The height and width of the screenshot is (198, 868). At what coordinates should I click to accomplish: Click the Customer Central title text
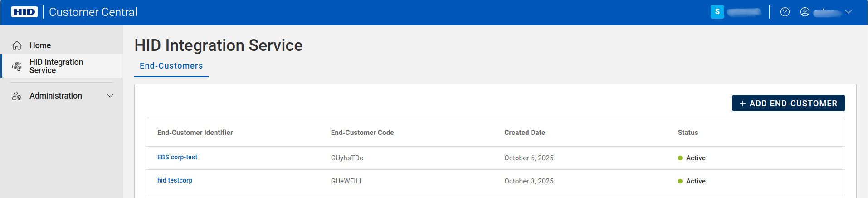93,12
